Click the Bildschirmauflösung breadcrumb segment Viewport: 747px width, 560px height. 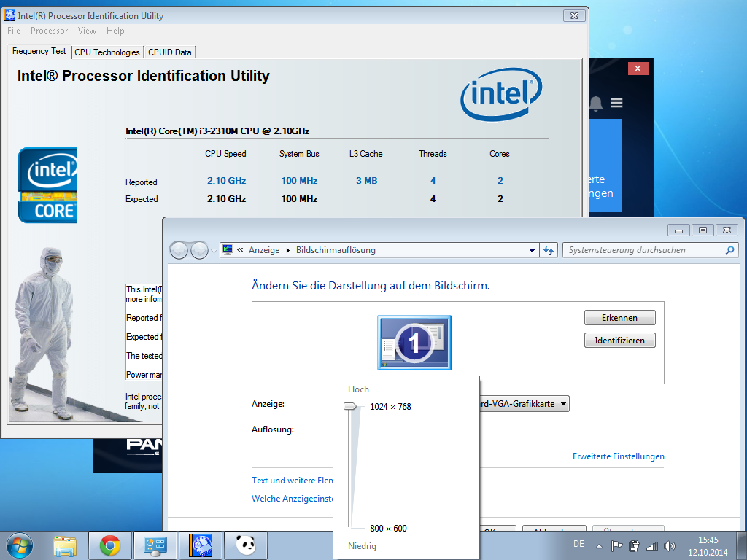336,250
